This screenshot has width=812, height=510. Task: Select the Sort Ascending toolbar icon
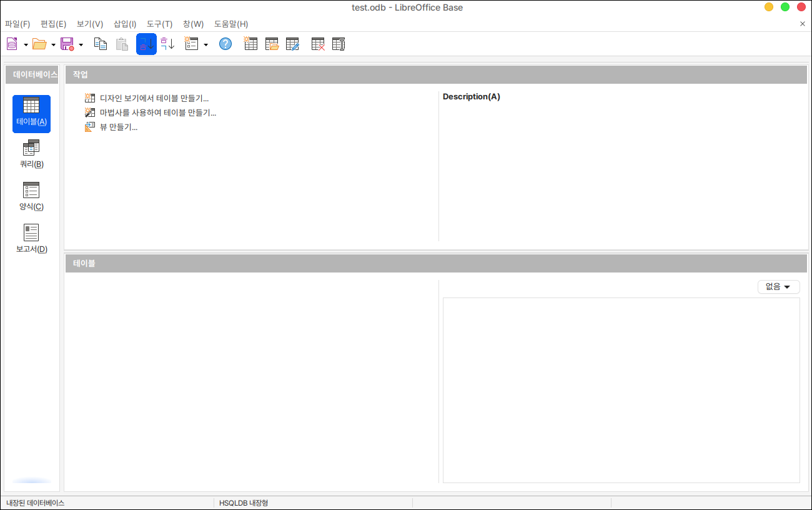coord(146,44)
